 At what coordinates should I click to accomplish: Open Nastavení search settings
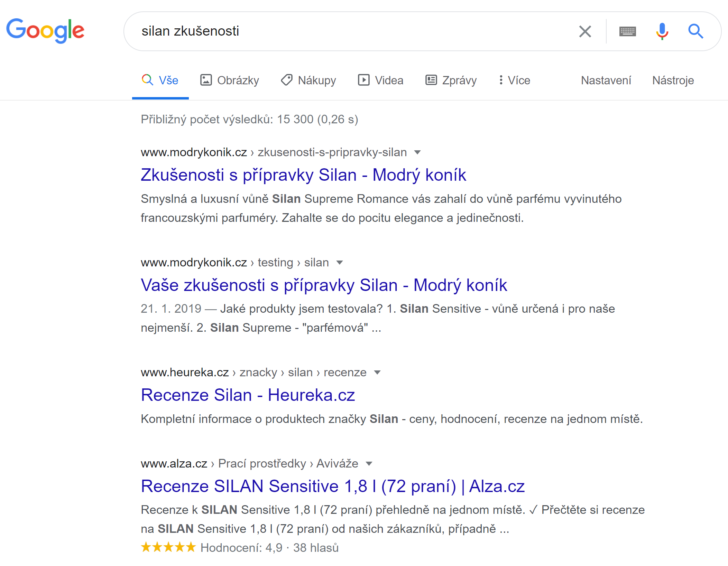point(606,80)
